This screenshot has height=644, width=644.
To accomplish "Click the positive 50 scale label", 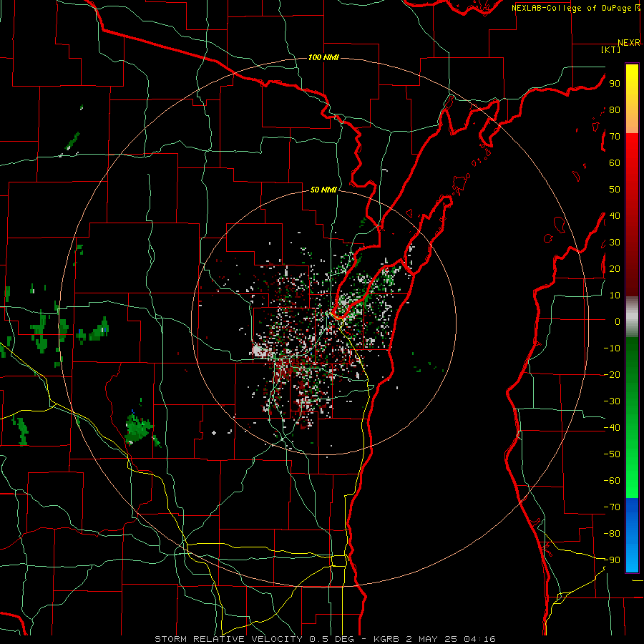I will pos(615,190).
